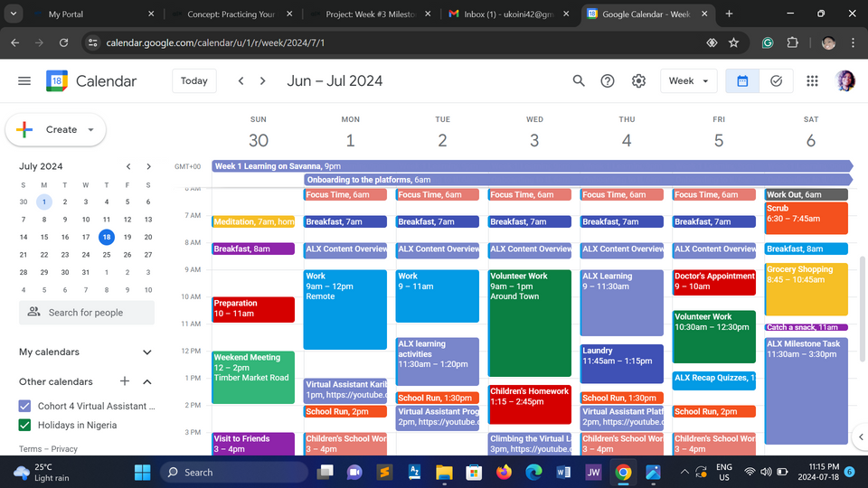The height and width of the screenshot is (488, 868).
Task: Uncheck Holidays in Nigeria calendar
Action: [25, 425]
